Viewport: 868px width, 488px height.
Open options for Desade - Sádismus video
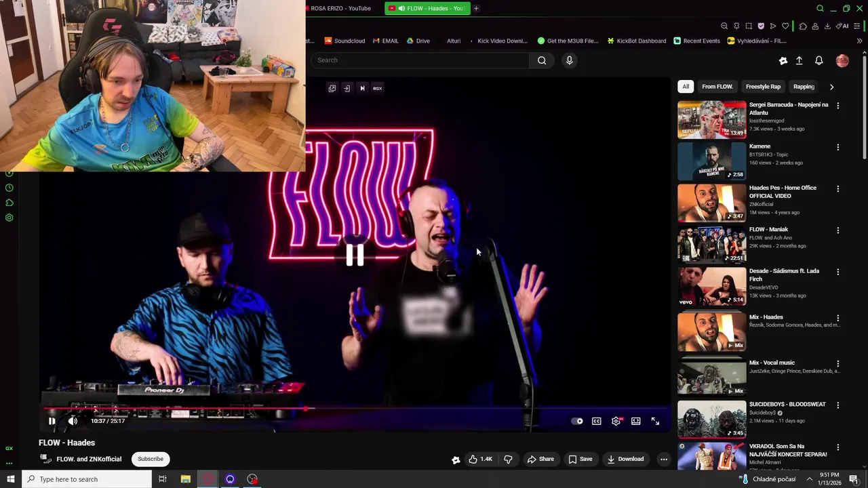(838, 272)
